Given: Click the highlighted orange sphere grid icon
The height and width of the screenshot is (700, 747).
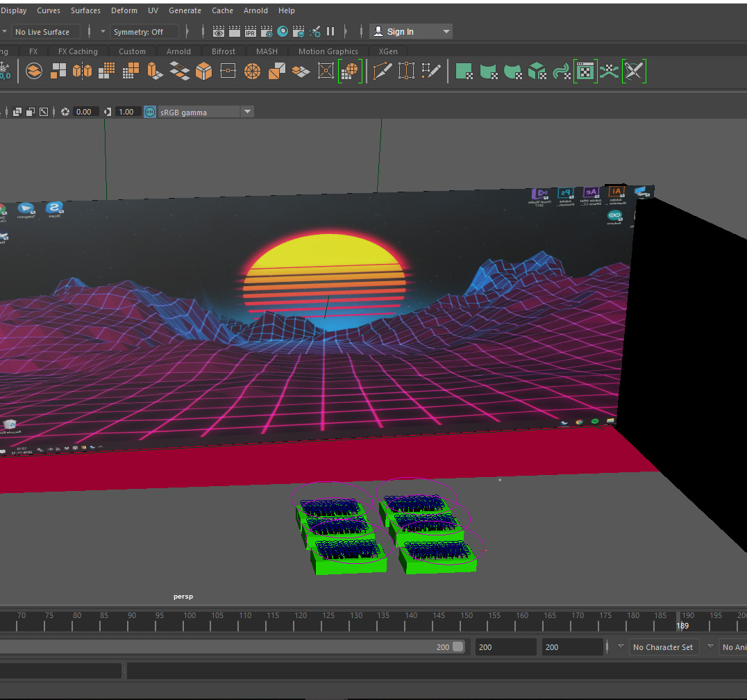Looking at the screenshot, I should click(x=350, y=71).
